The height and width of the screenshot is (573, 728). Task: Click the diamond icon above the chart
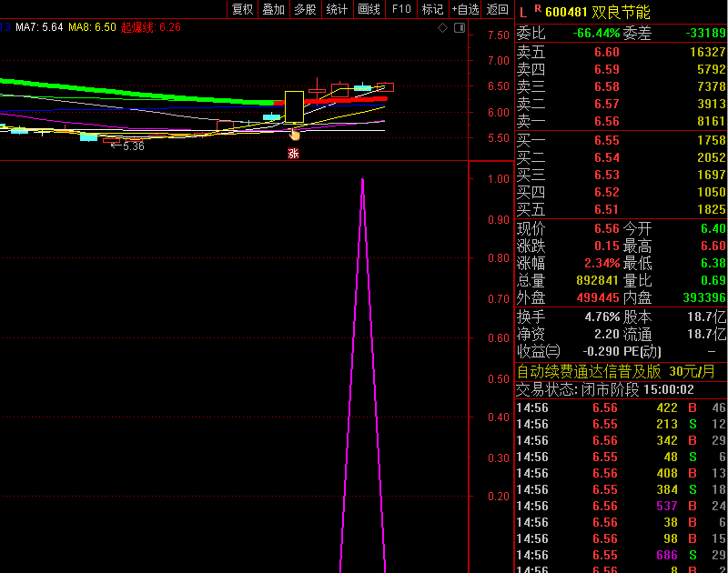tap(443, 28)
